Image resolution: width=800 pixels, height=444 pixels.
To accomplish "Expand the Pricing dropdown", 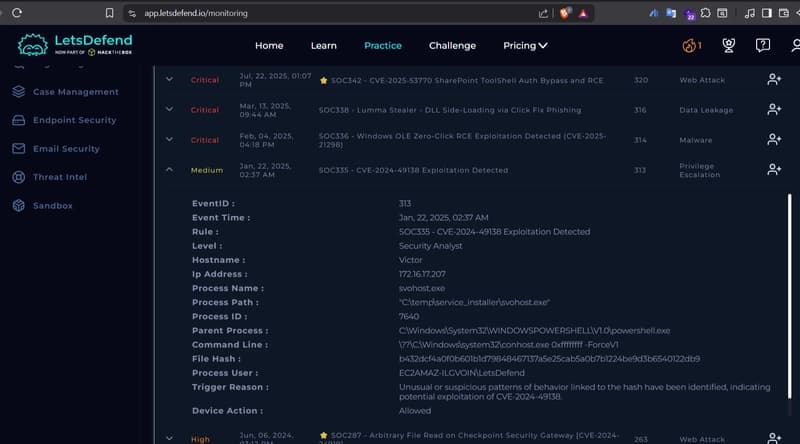I will click(525, 45).
